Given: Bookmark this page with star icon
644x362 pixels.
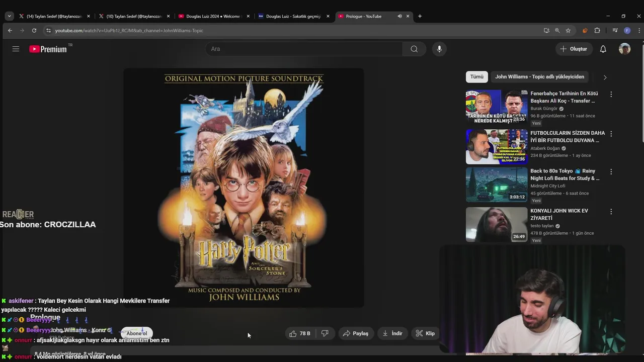Looking at the screenshot, I should 568,31.
